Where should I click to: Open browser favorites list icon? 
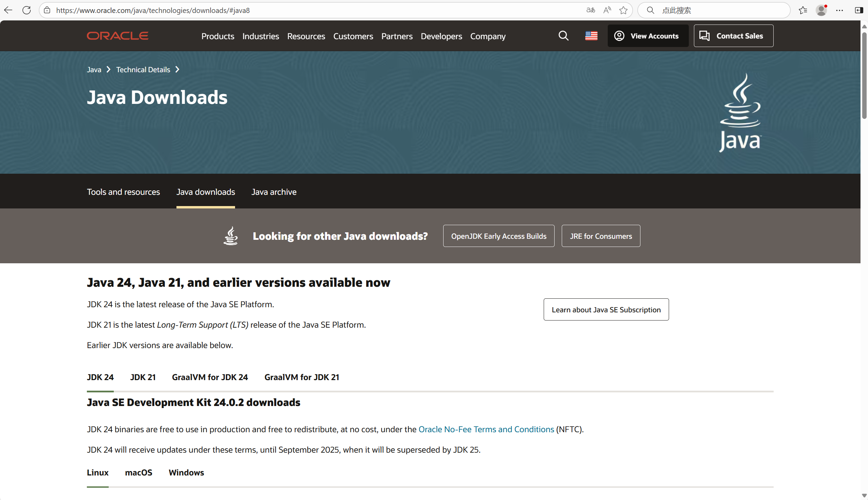[x=803, y=10]
